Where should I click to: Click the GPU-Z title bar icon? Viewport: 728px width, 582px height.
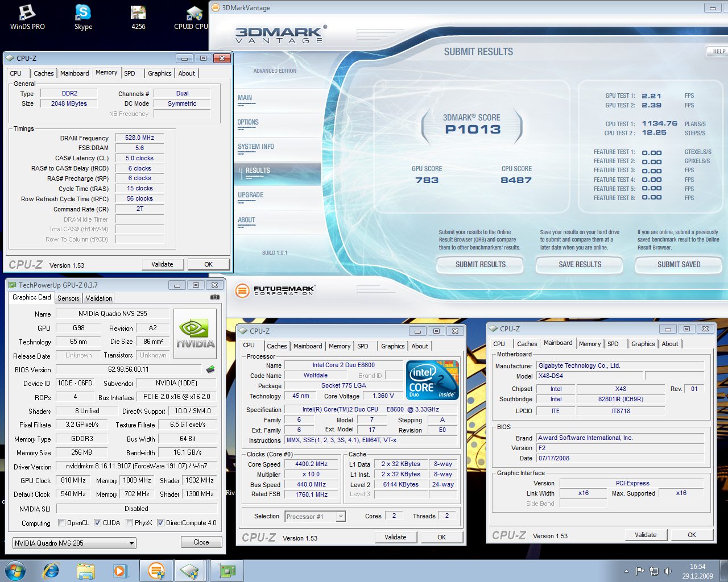click(x=12, y=285)
